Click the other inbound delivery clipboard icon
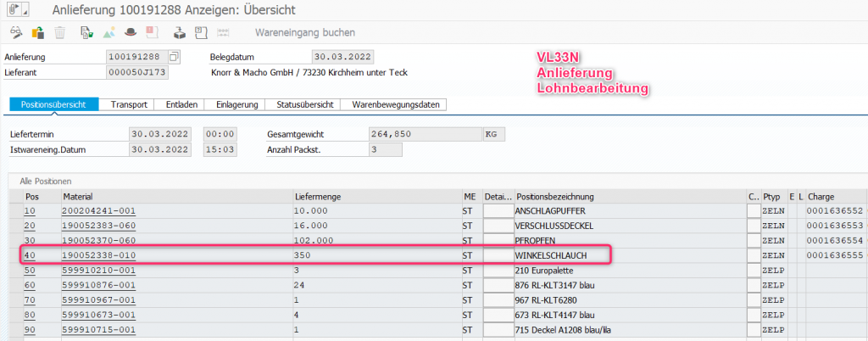The width and height of the screenshot is (868, 341). click(x=38, y=33)
